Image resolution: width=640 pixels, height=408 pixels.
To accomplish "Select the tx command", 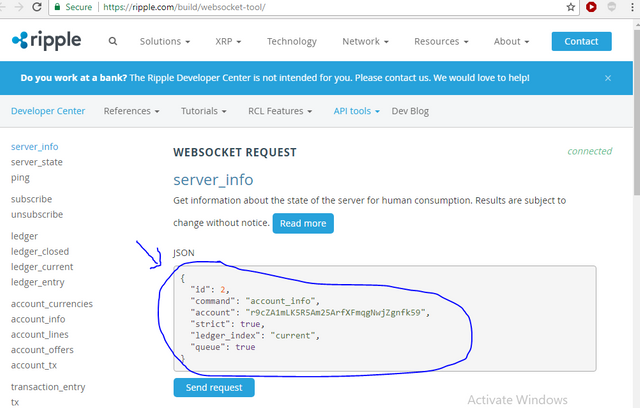I will coord(15,402).
